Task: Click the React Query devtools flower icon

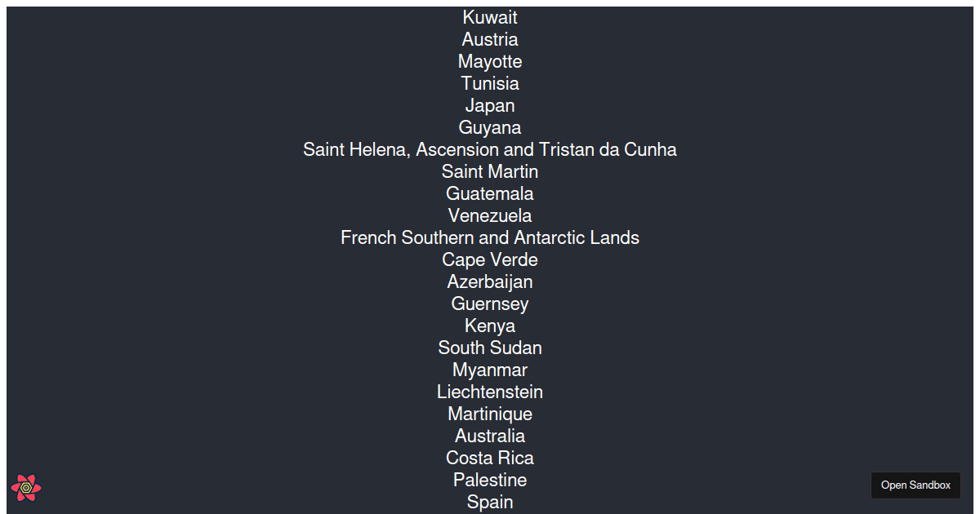Action: 26,488
